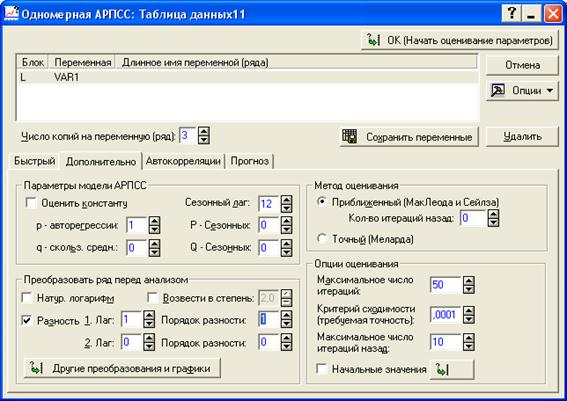Image resolution: width=567 pixels, height=401 pixels.
Task: Enable Возвести в степень checkbox
Action: [x=153, y=298]
